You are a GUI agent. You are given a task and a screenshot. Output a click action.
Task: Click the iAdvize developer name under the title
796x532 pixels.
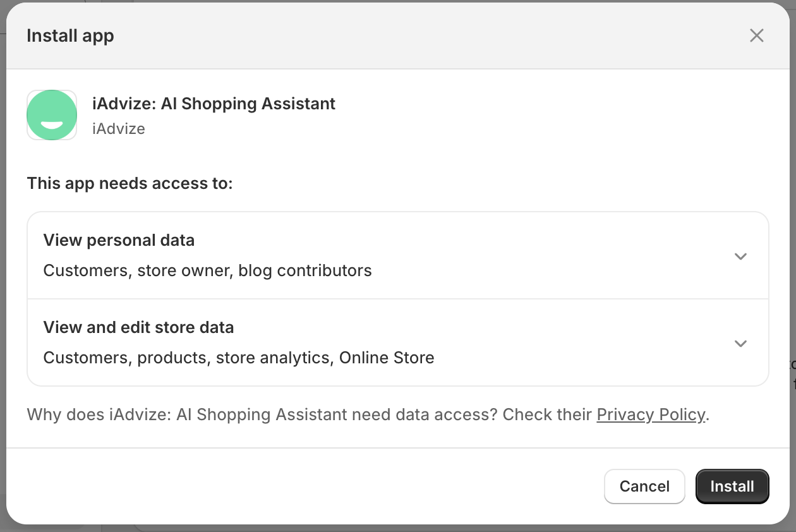[x=119, y=129]
